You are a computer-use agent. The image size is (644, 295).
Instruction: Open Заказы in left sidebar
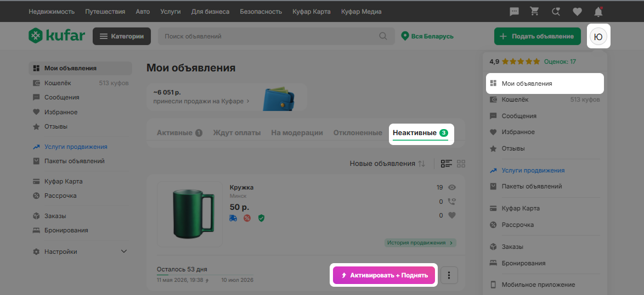pyautogui.click(x=81, y=216)
